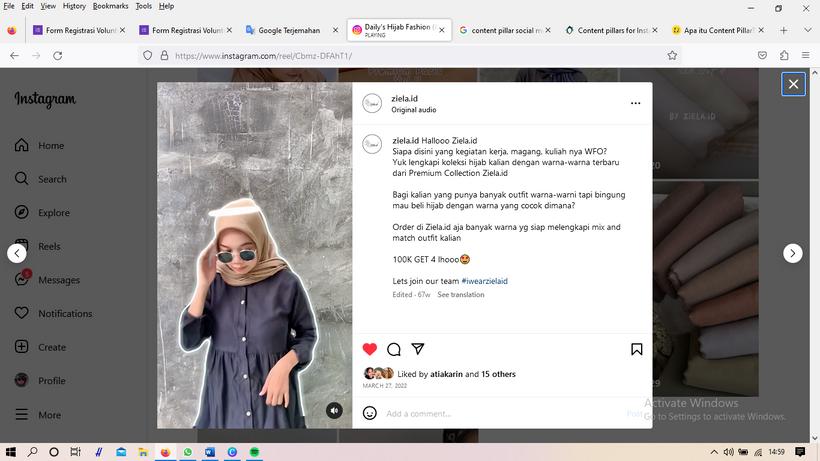Click the Instagram logo
The width and height of the screenshot is (820, 461).
click(x=45, y=99)
